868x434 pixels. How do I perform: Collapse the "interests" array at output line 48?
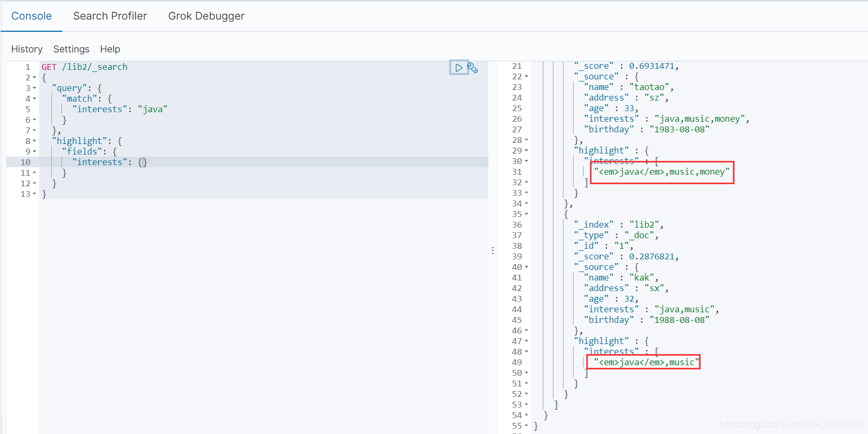pyautogui.click(x=526, y=352)
